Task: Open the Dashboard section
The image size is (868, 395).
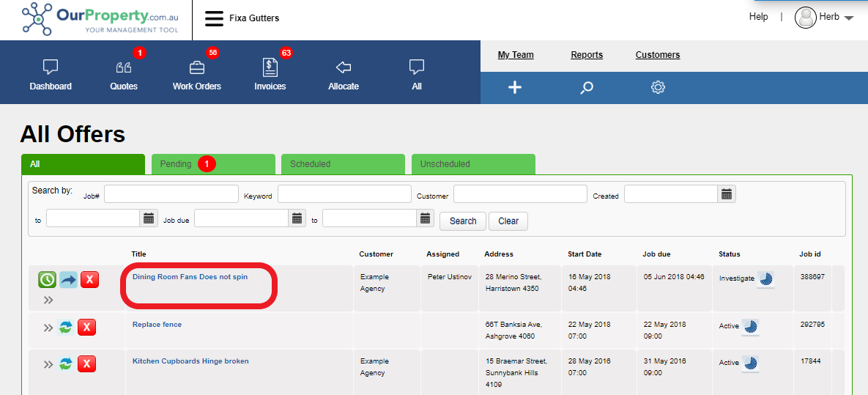Action: [x=51, y=75]
